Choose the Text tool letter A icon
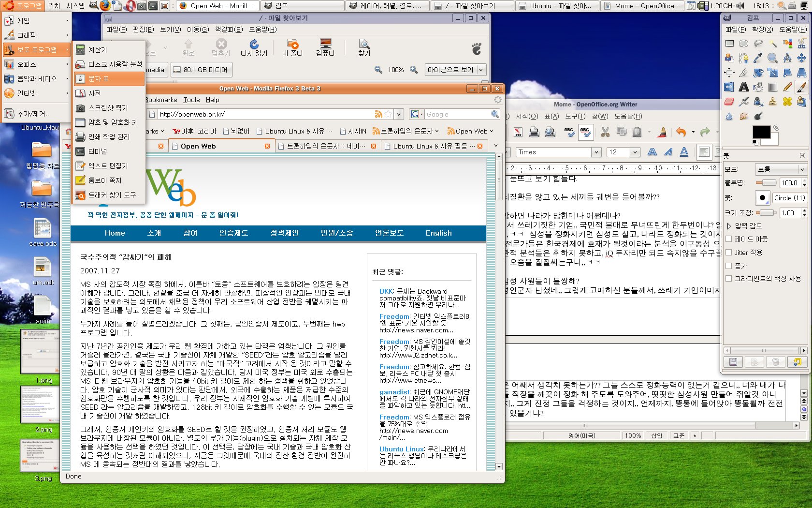The width and height of the screenshot is (812, 508). coord(743,87)
